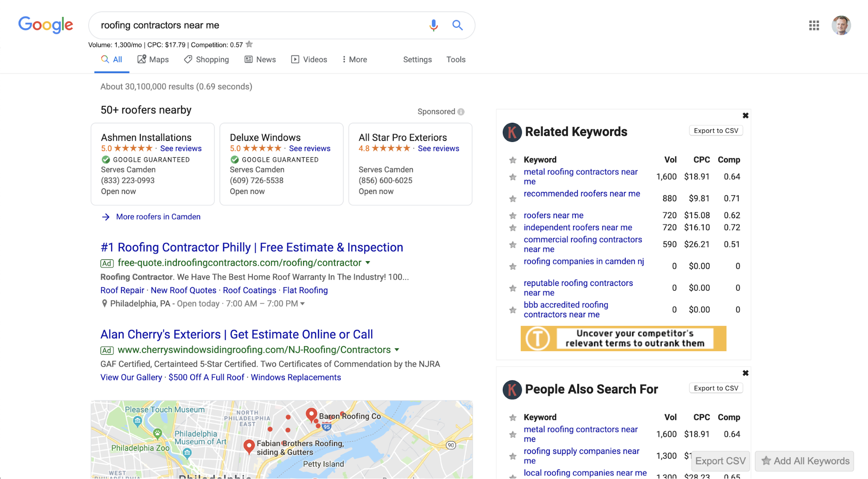Viewport: 868px width, 479px height.
Task: Click the Google logo
Action: [46, 25]
